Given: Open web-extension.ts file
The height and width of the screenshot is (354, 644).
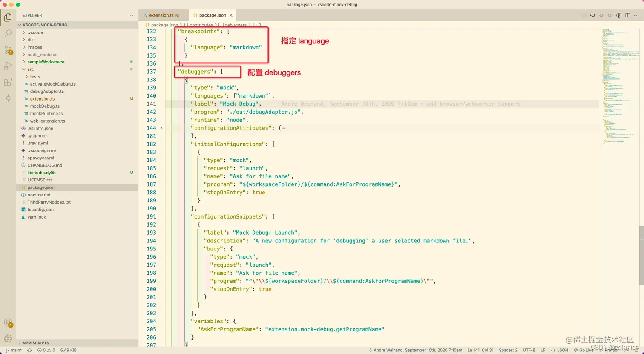Looking at the screenshot, I should pyautogui.click(x=77, y=121).
